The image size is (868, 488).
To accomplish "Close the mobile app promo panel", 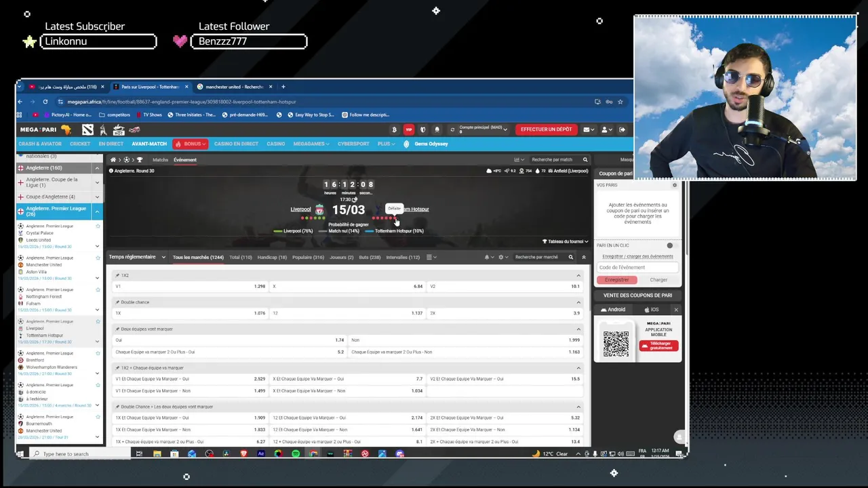I will coord(675,310).
